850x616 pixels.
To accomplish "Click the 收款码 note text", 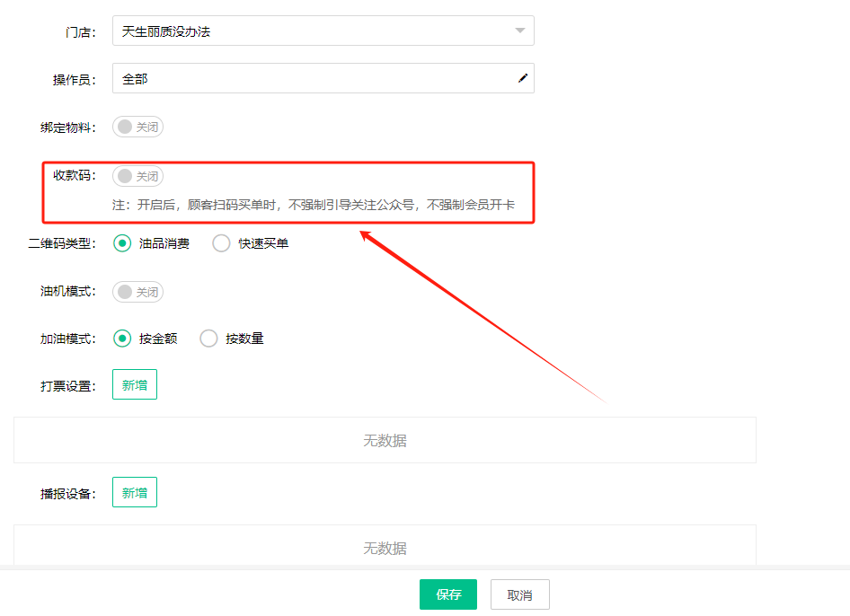I will click(313, 205).
